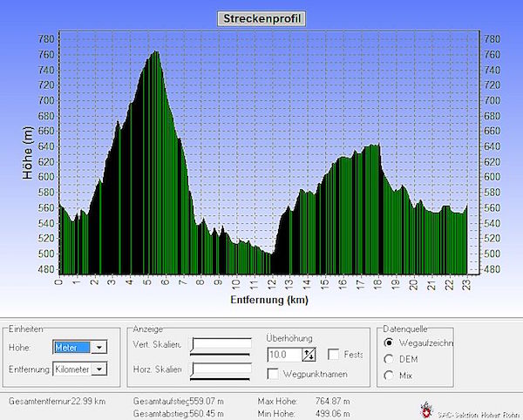523x420 pixels.
Task: Enable the Fest checkbox
Action: [334, 354]
